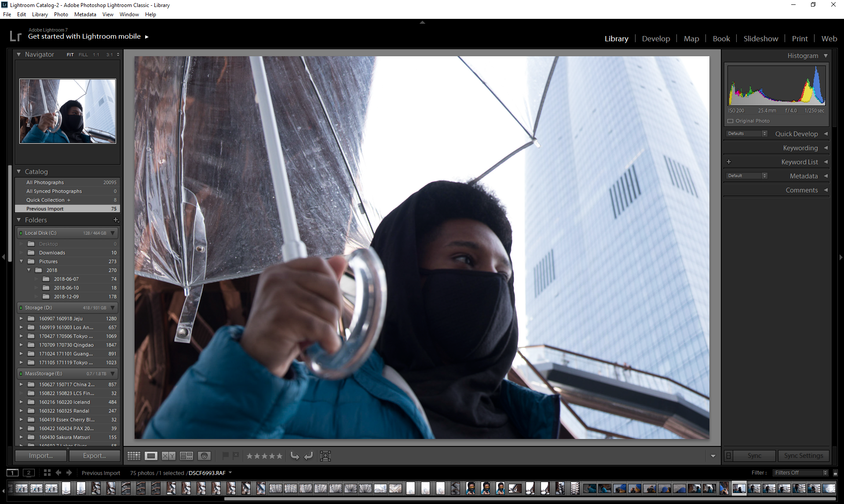Collapse the Navigator panel
Screen dimensions: 844x504
[19, 54]
